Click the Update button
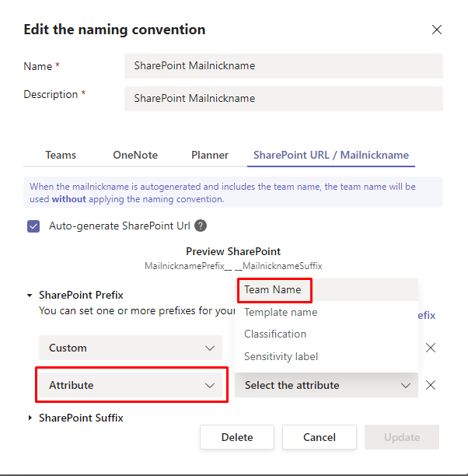Screen dimensions: 468x476 402,437
